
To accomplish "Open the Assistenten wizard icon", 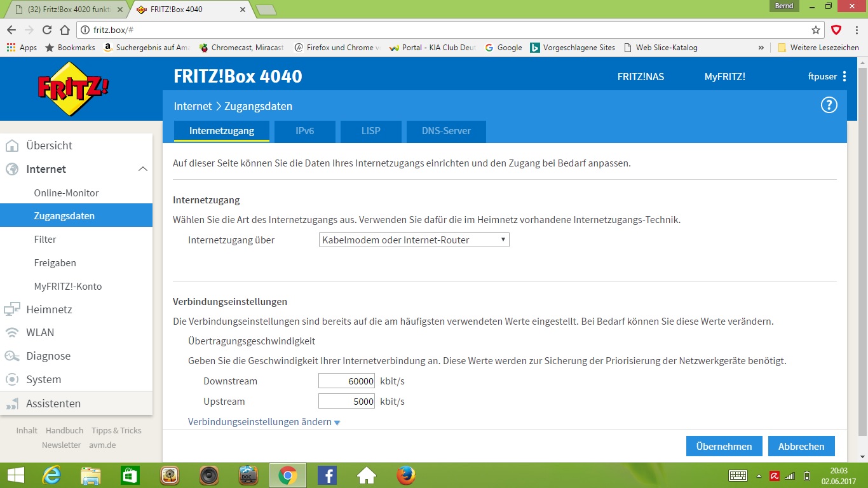I will tap(13, 403).
